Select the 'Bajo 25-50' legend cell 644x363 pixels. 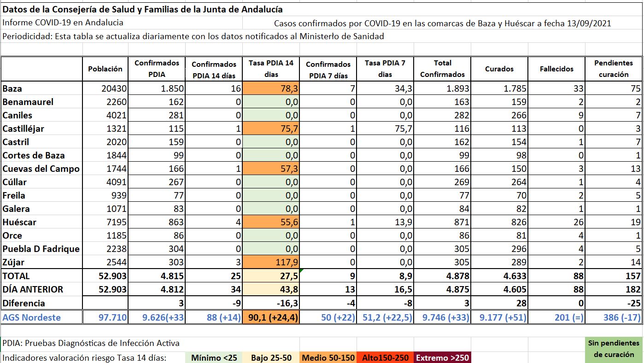pos(271,358)
